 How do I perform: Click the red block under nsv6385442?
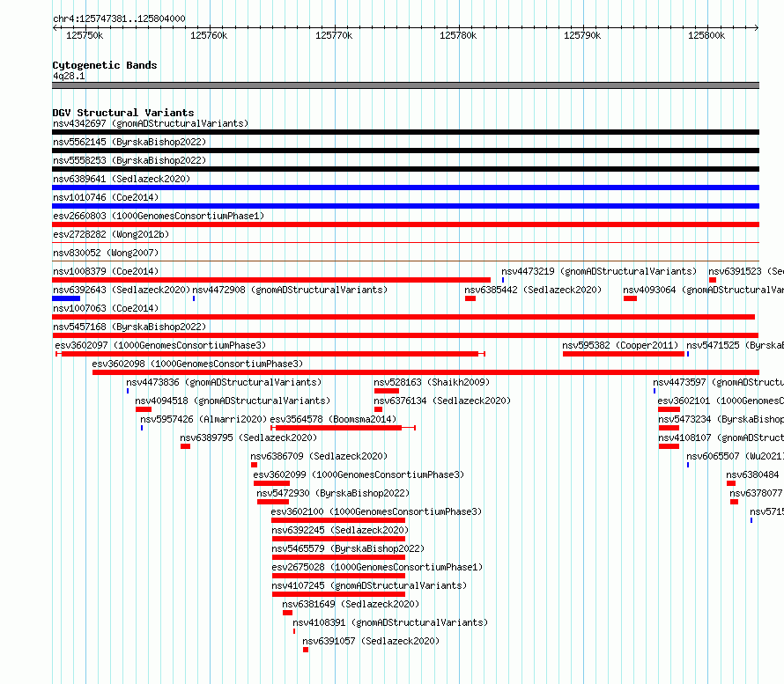coord(470,298)
